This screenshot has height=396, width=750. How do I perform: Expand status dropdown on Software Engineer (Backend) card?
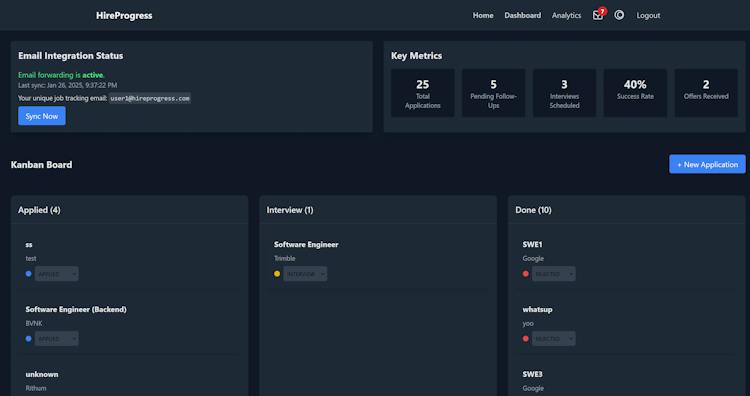pyautogui.click(x=56, y=339)
